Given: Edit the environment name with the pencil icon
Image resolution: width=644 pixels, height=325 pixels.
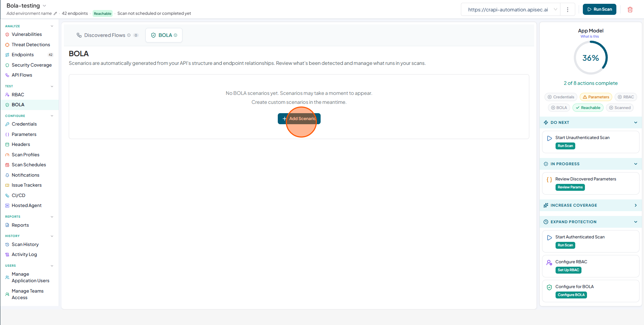Looking at the screenshot, I should [x=55, y=13].
